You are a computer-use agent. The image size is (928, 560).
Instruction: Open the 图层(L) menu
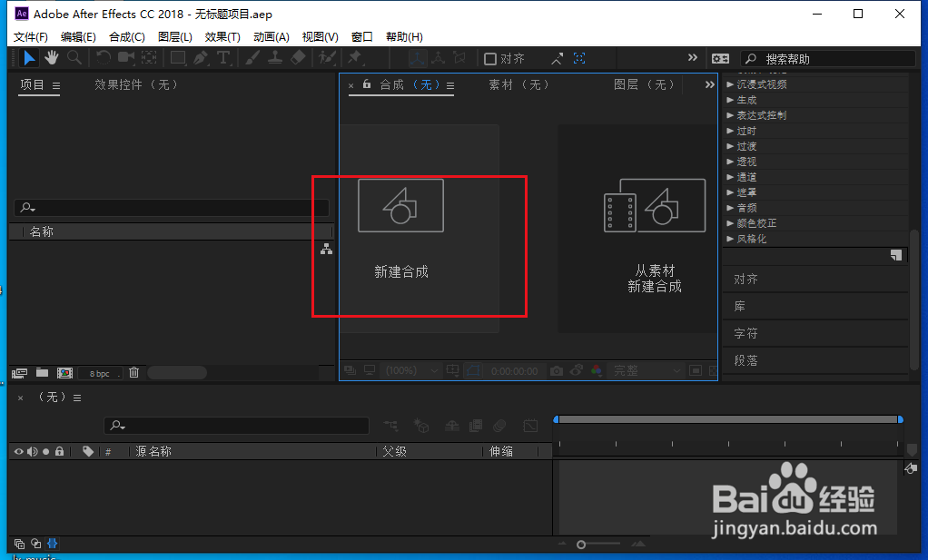pyautogui.click(x=175, y=36)
